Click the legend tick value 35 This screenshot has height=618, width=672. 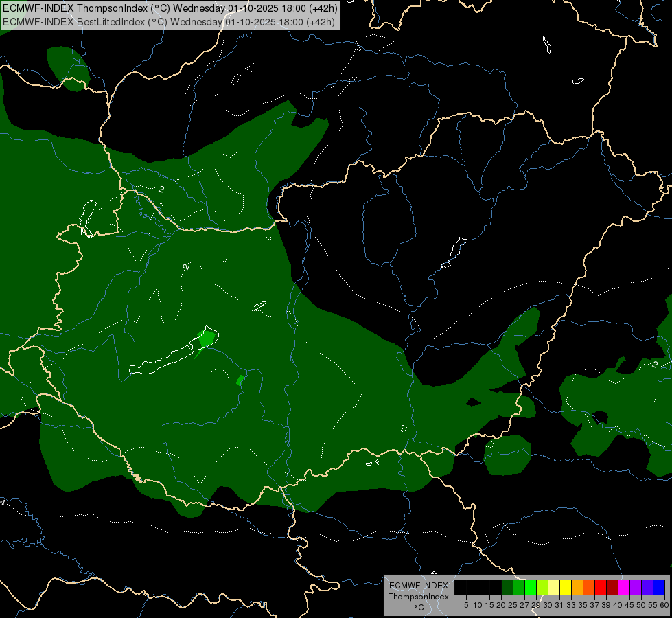tap(583, 605)
